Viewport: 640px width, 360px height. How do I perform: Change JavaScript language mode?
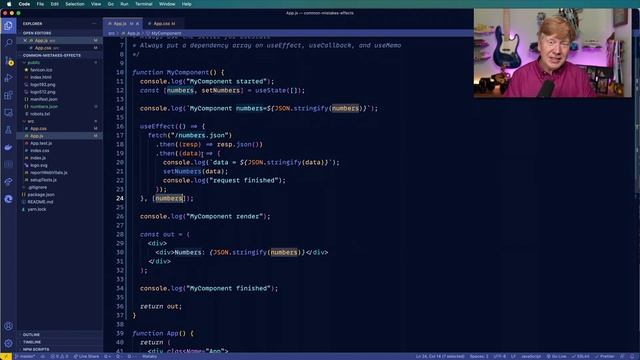pos(531,356)
